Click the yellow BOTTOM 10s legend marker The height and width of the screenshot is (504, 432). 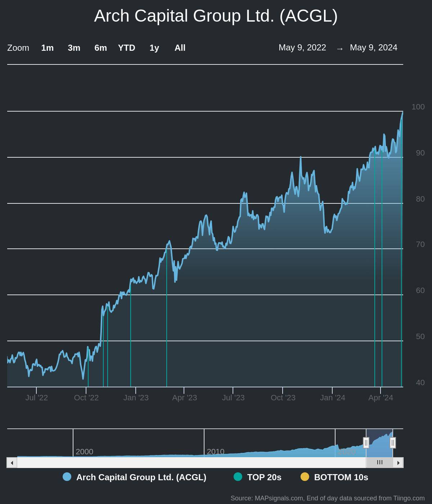[x=305, y=477]
